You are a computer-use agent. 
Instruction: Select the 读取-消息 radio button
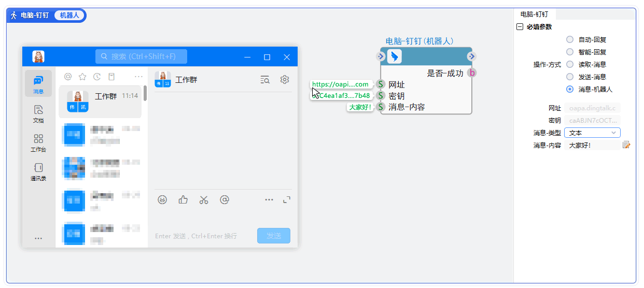pos(570,64)
